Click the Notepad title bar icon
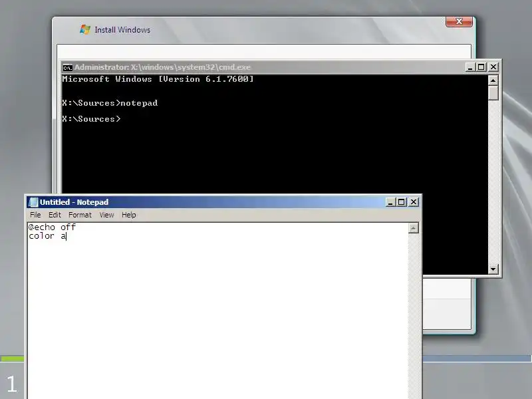Screen dimensions: 532x399 34,202
